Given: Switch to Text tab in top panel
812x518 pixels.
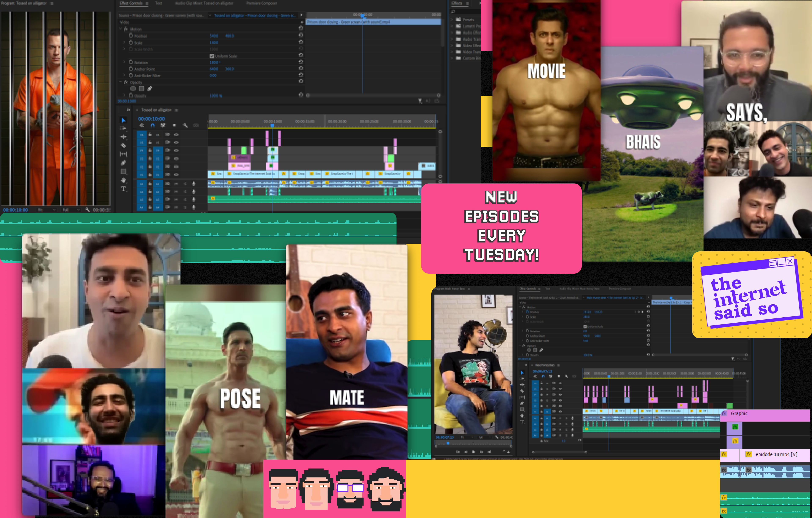Looking at the screenshot, I should click(x=159, y=3).
